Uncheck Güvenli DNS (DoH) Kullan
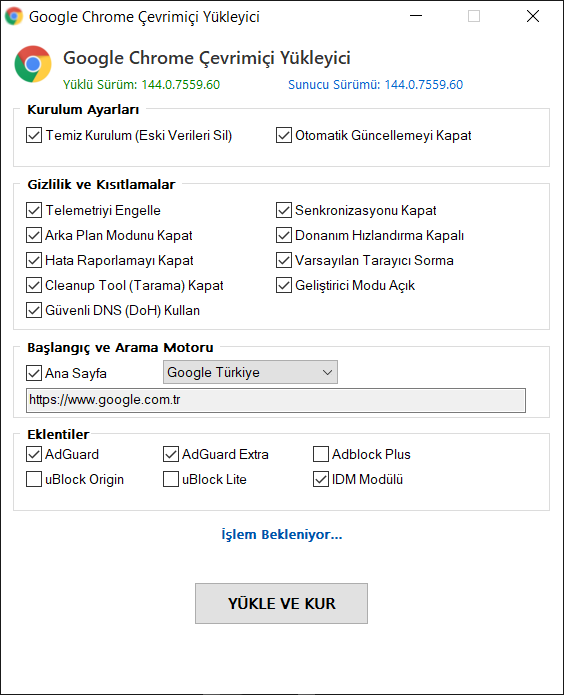This screenshot has width=564, height=695. pos(34,310)
